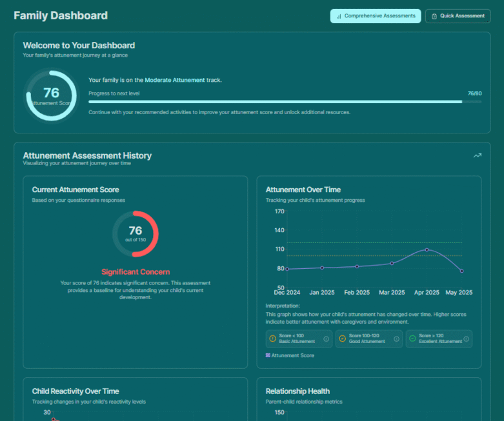The height and width of the screenshot is (421, 504).
Task: Select the Apr 2025 data point on chart
Action: 427,250
